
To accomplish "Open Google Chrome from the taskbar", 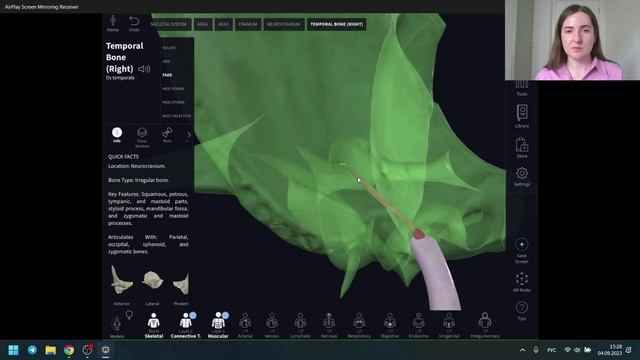I will click(x=69, y=350).
